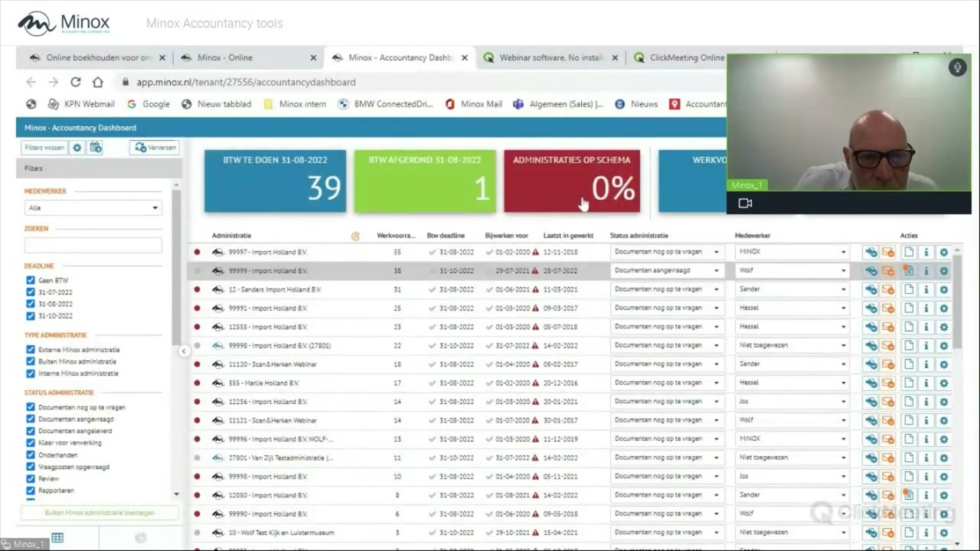Click down arrow of filter panel scrollbar

coord(176,494)
